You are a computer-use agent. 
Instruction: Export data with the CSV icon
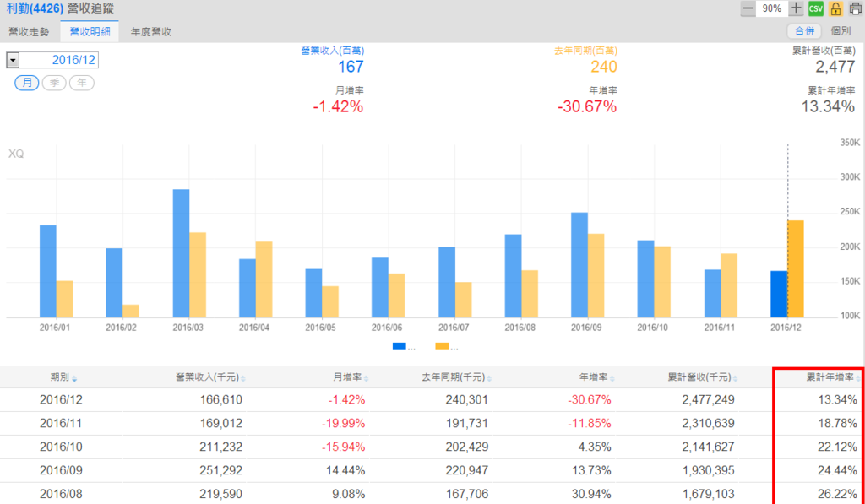(x=815, y=8)
